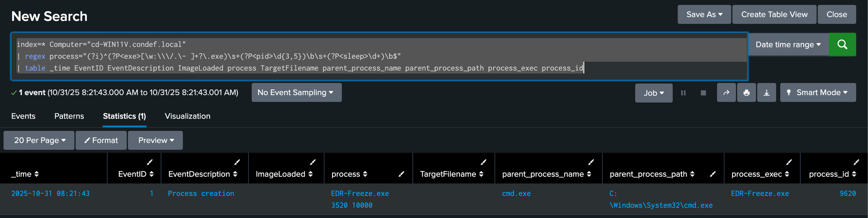This screenshot has height=218, width=868.
Task: Sort results by the _time column
Action: (x=25, y=174)
